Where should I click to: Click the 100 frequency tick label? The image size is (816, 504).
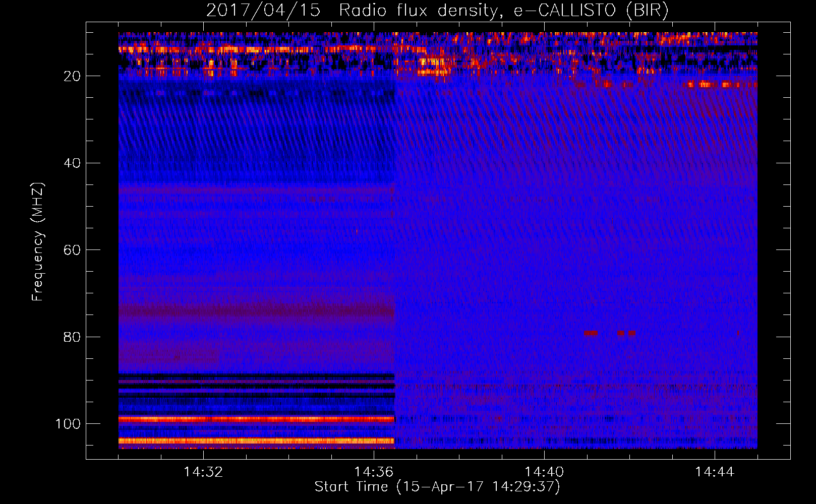(68, 424)
